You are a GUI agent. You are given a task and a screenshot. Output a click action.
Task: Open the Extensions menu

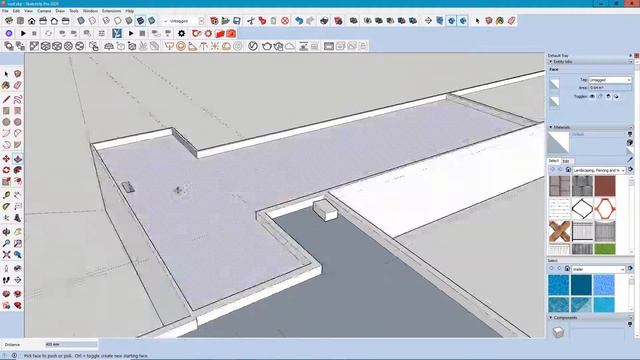[111, 11]
